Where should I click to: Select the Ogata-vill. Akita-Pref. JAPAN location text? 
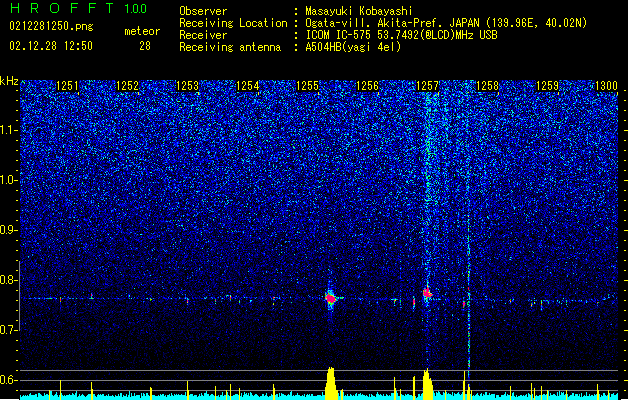point(446,23)
